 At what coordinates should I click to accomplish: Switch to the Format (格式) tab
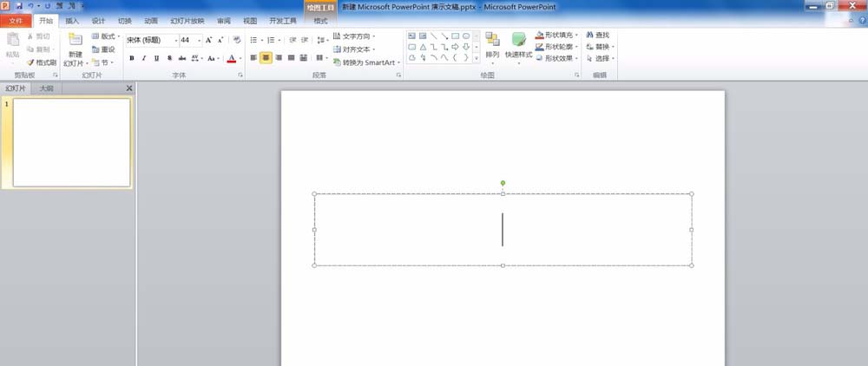click(x=320, y=21)
